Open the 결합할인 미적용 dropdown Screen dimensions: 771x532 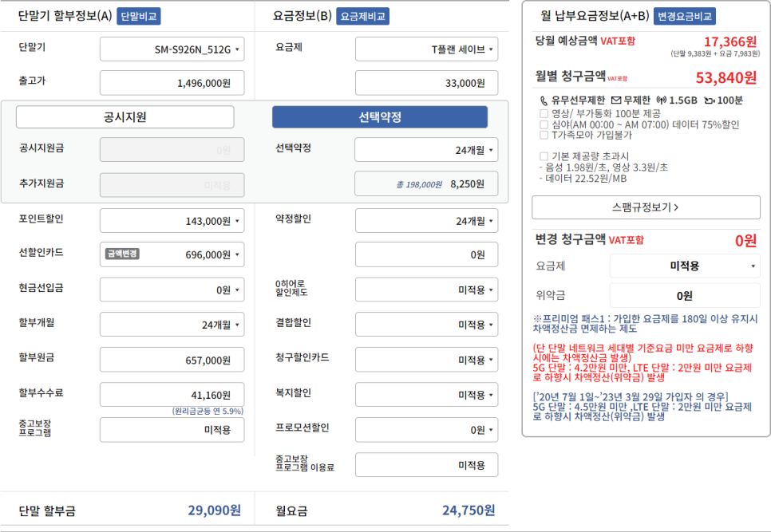[426, 325]
